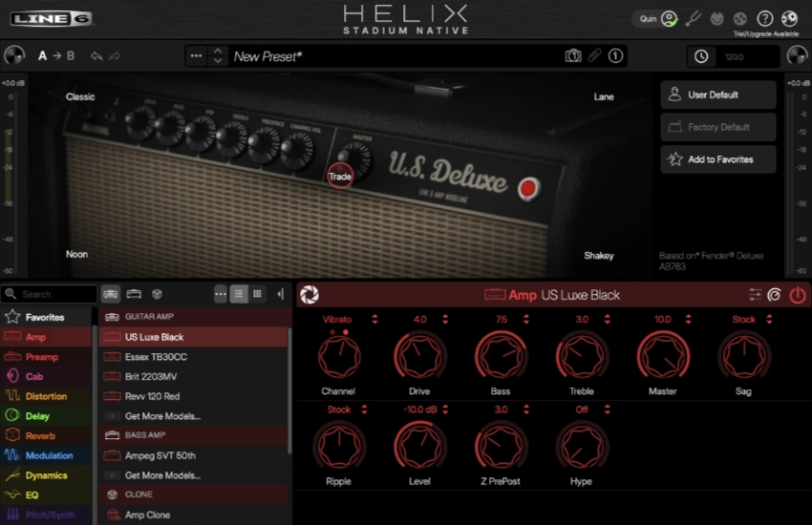Step the Sag Stock value arrows

pos(769,319)
